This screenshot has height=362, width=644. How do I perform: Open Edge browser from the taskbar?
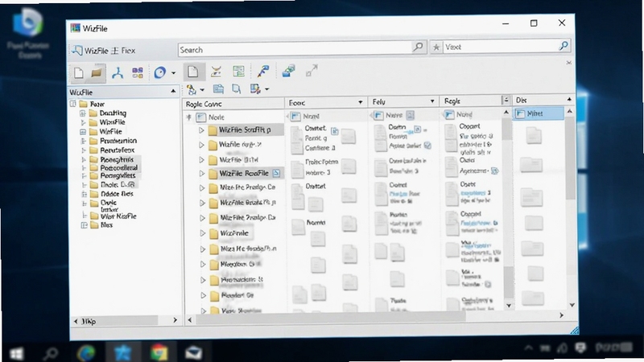86,353
